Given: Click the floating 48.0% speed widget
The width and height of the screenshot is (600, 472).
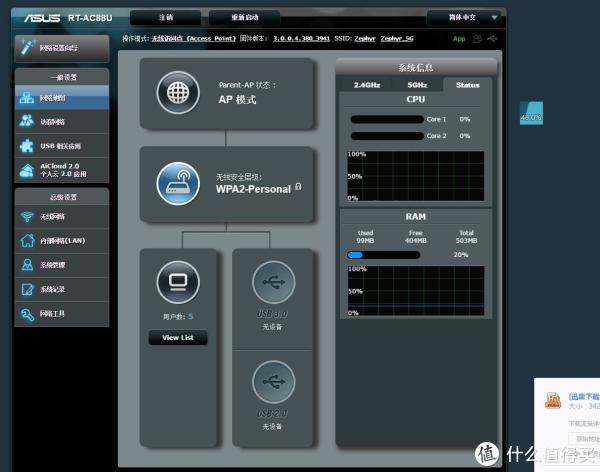Looking at the screenshot, I should [531, 113].
